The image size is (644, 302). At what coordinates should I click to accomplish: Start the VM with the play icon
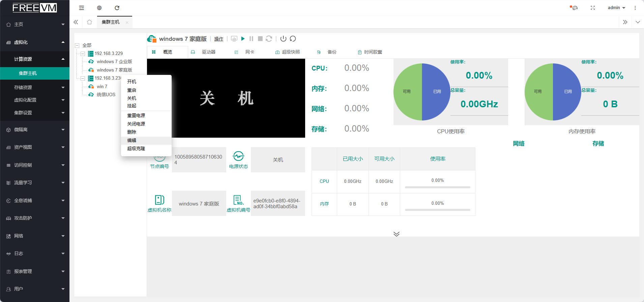coord(243,39)
